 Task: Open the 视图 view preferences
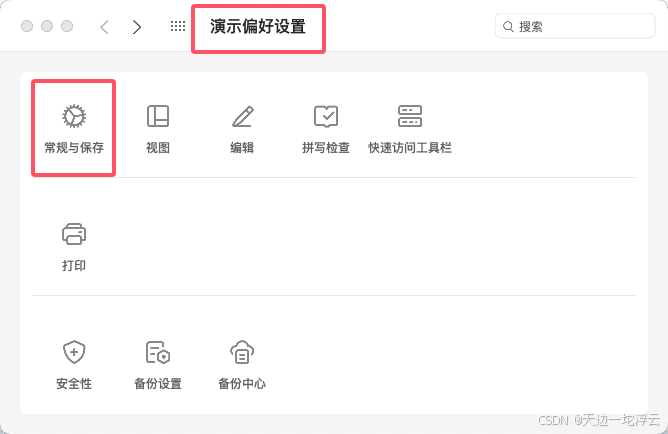click(x=158, y=128)
